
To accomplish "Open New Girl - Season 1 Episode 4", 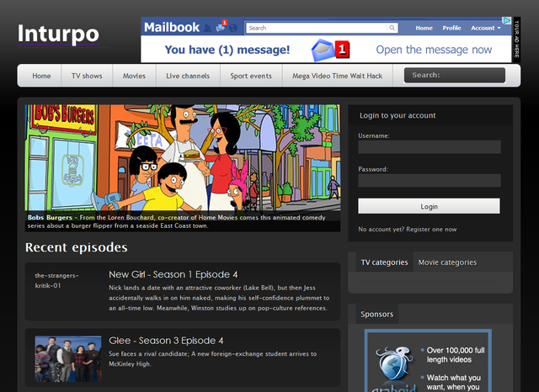I will (173, 274).
